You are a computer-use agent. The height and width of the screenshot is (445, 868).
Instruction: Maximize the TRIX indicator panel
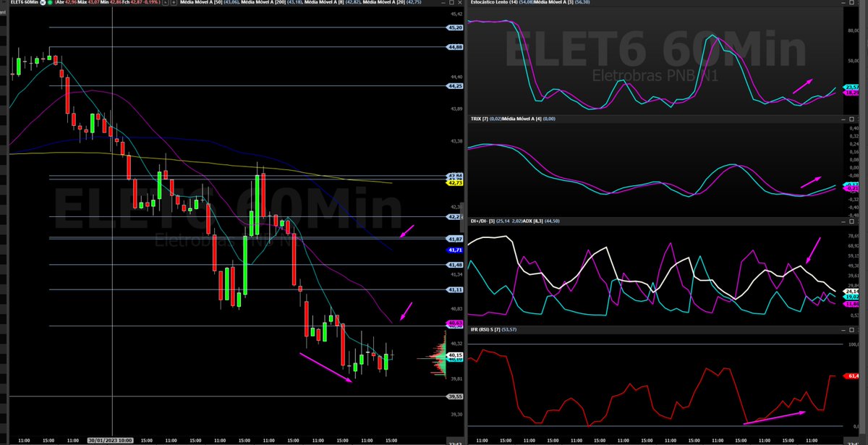(x=851, y=119)
